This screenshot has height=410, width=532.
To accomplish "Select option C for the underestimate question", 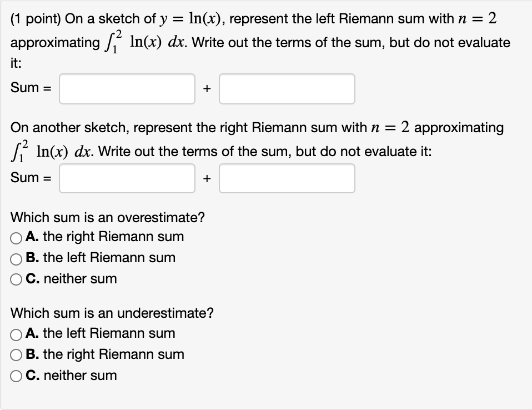I will tap(15, 376).
